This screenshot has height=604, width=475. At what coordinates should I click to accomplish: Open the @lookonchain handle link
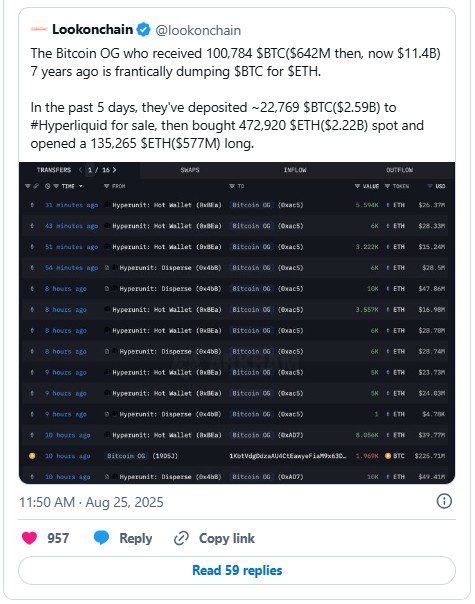pyautogui.click(x=198, y=30)
